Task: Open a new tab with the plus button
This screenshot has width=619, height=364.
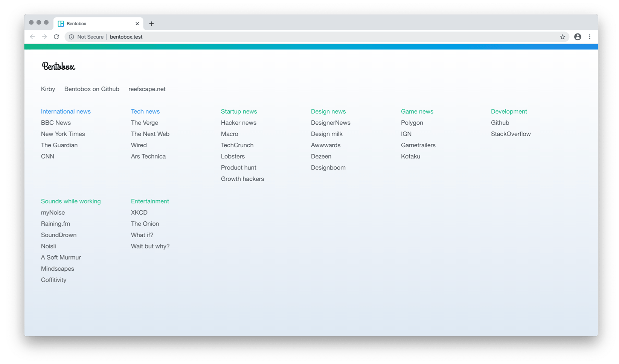Action: (151, 24)
